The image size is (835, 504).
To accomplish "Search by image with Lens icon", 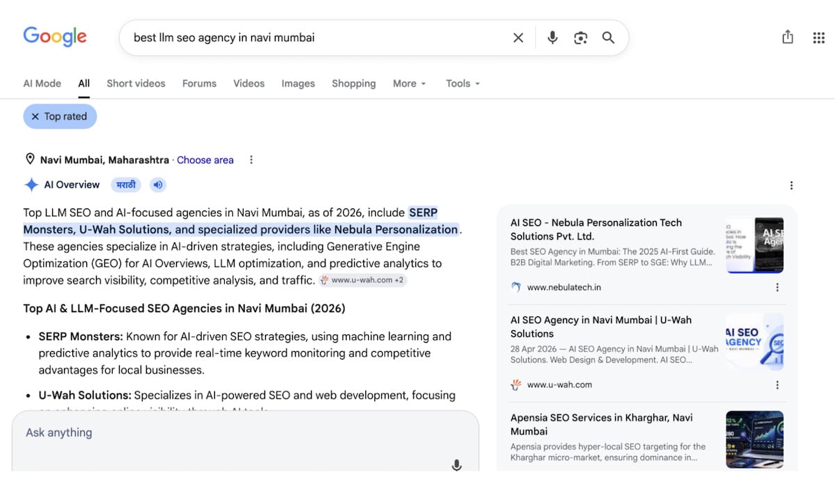I will tap(580, 38).
